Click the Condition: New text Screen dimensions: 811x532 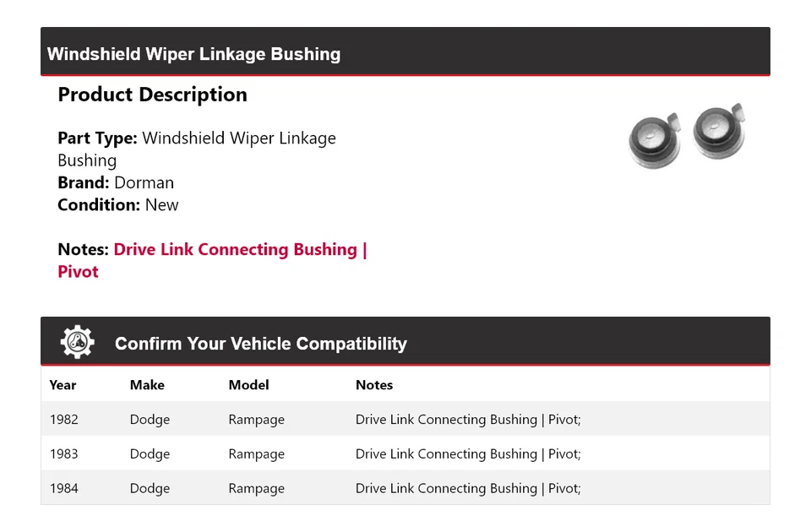[118, 204]
